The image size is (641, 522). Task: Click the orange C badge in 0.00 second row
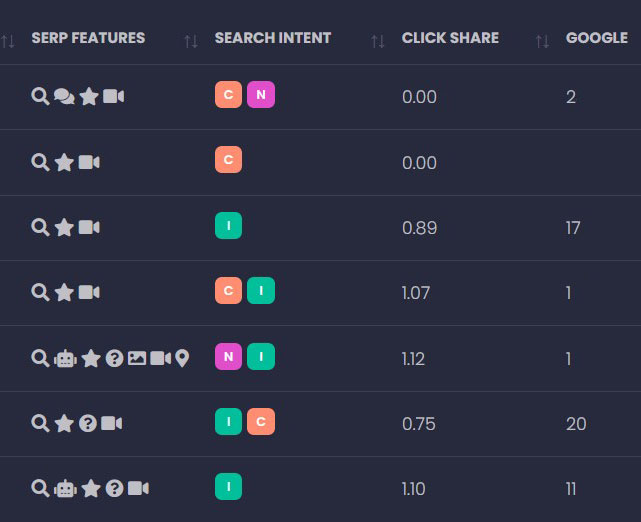228,160
